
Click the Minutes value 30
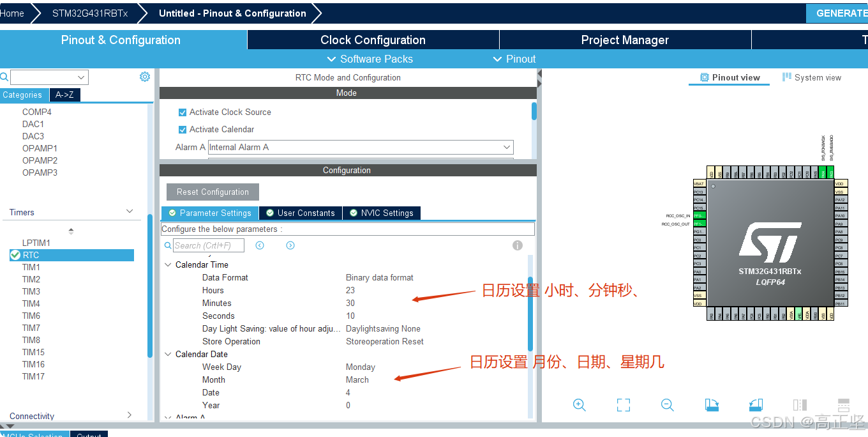(350, 303)
